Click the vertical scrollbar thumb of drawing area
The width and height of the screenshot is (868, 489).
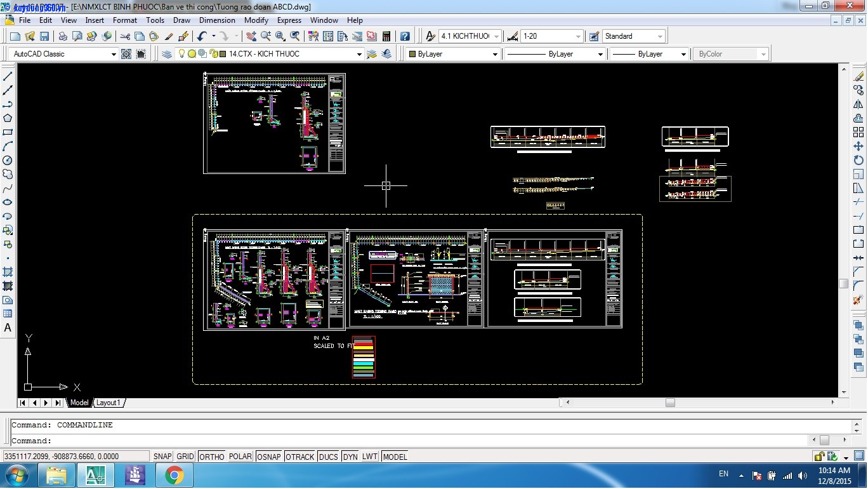(x=844, y=284)
